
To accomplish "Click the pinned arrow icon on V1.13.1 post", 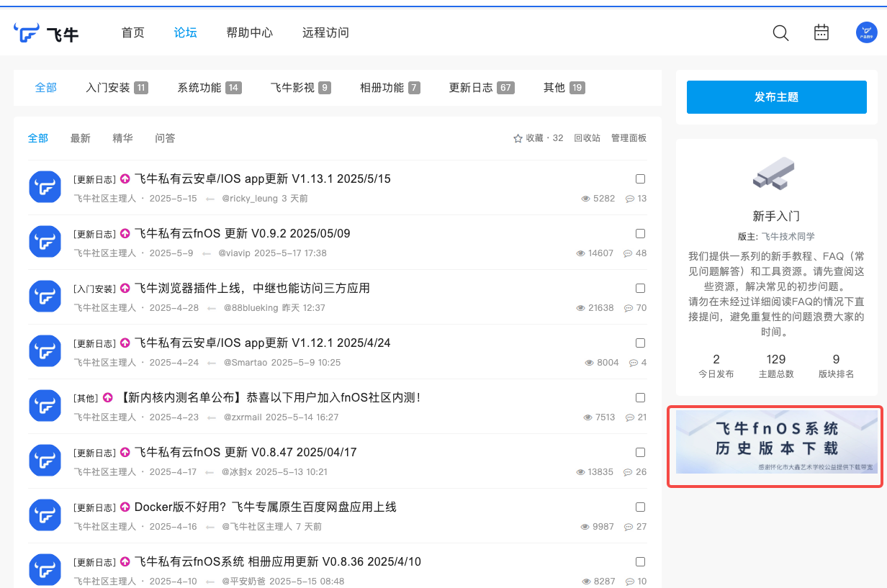I will coord(125,179).
